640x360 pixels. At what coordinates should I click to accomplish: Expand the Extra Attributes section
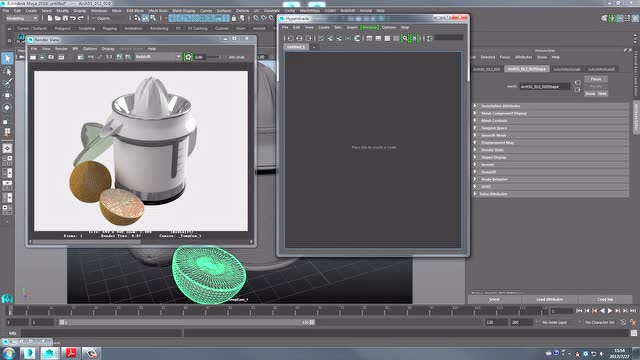[550, 194]
